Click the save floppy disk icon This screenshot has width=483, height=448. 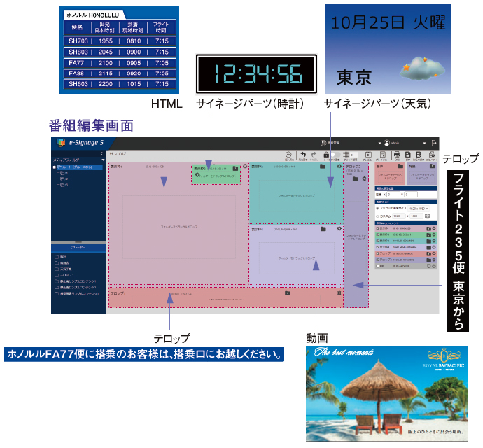coord(407,155)
